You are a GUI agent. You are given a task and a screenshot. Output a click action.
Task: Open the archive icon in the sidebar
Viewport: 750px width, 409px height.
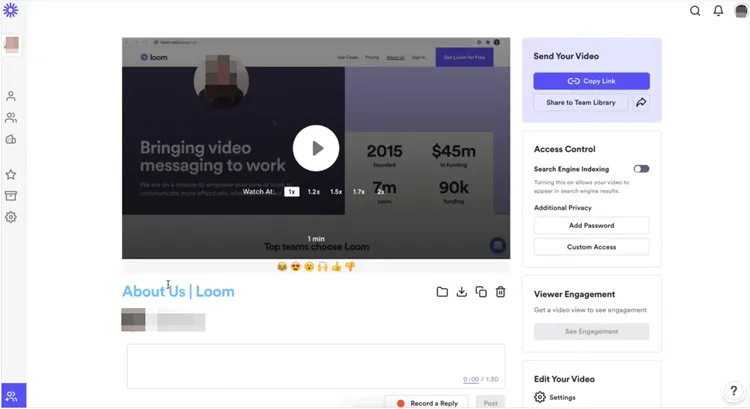pyautogui.click(x=11, y=196)
